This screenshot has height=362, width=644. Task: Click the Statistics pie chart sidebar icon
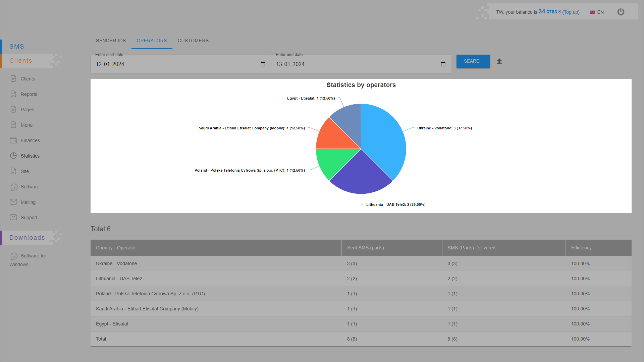13,156
